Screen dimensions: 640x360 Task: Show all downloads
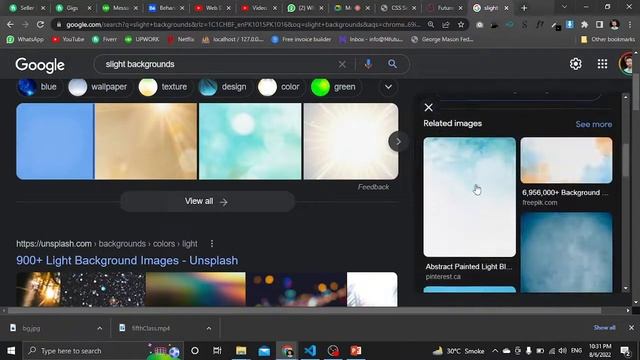click(x=604, y=328)
